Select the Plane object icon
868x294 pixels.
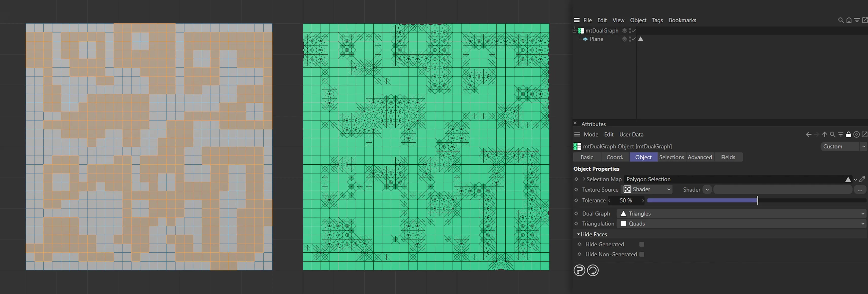tap(586, 39)
